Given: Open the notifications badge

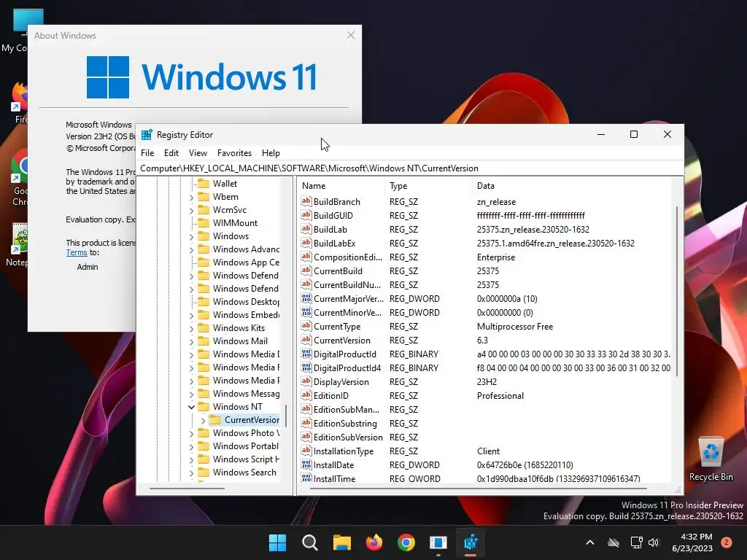Looking at the screenshot, I should [x=727, y=542].
